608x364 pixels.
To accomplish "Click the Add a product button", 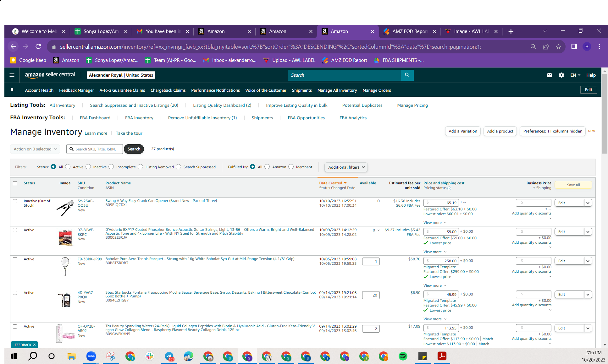I will pos(500,131).
